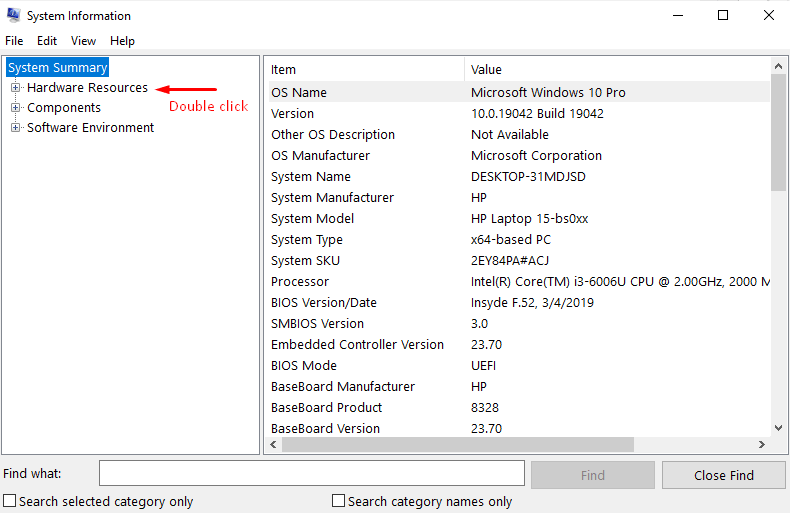Click the Item column header
Viewport: 790px width, 513px height.
(x=366, y=70)
